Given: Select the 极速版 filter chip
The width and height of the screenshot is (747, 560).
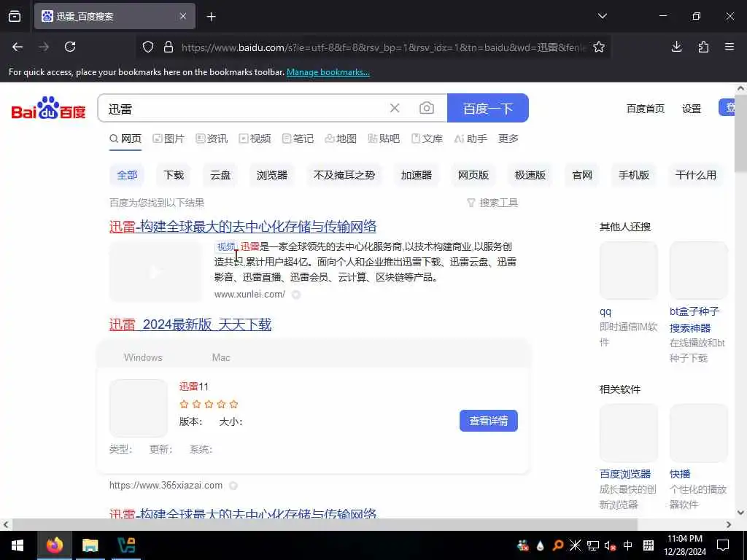Looking at the screenshot, I should tap(530, 175).
